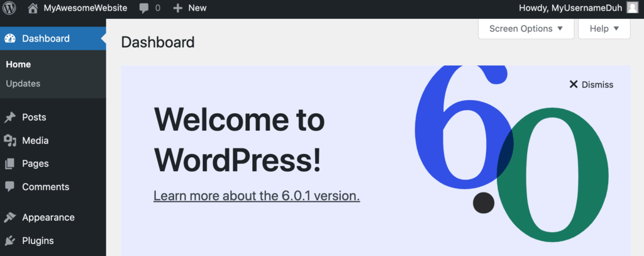The height and width of the screenshot is (256, 644).
Task: Click the Dashboard gauge icon
Action: tap(10, 38)
